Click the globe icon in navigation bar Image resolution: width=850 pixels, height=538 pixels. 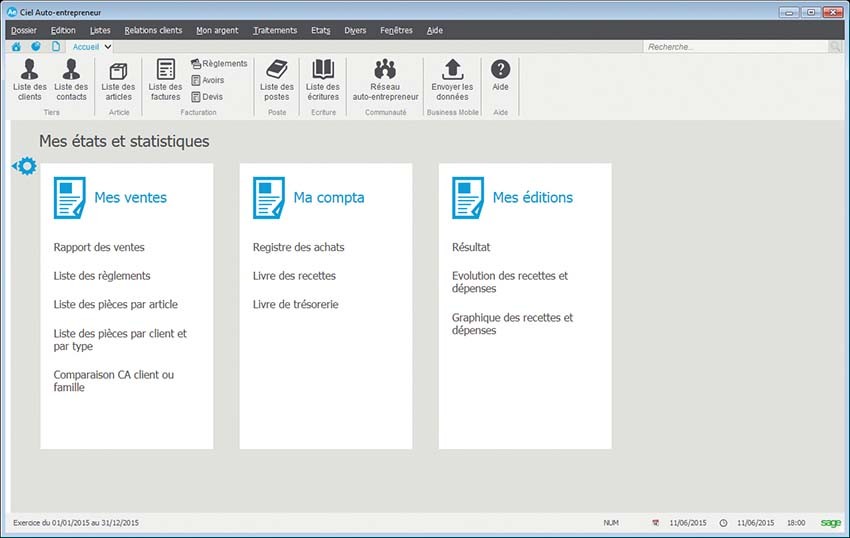point(36,47)
